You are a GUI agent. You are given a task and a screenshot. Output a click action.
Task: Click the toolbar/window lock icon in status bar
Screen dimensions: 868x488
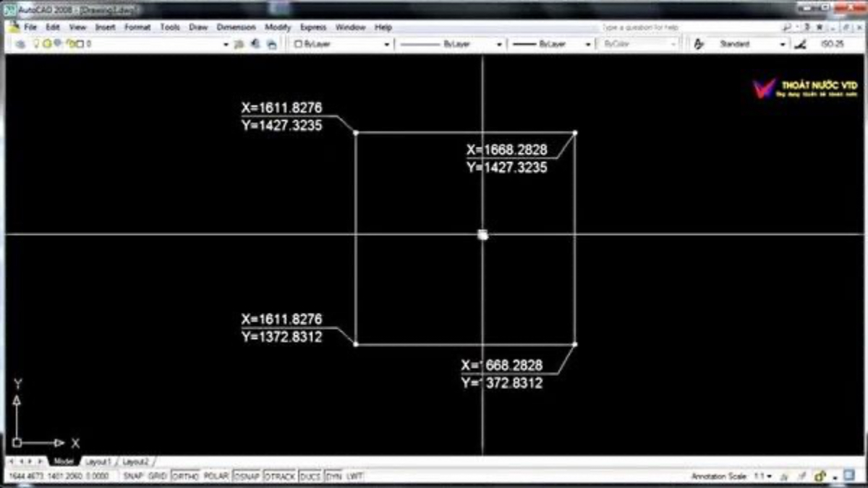820,476
